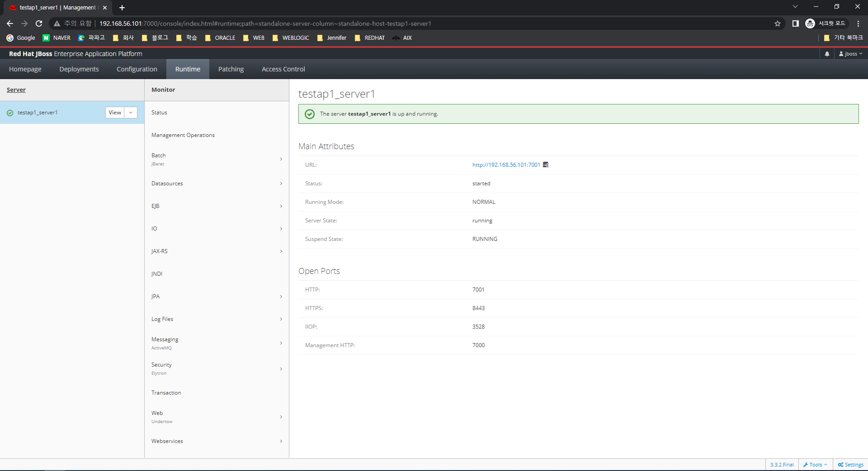Open the Tools menu in footer
This screenshot has height=471, width=868.
[816, 465]
